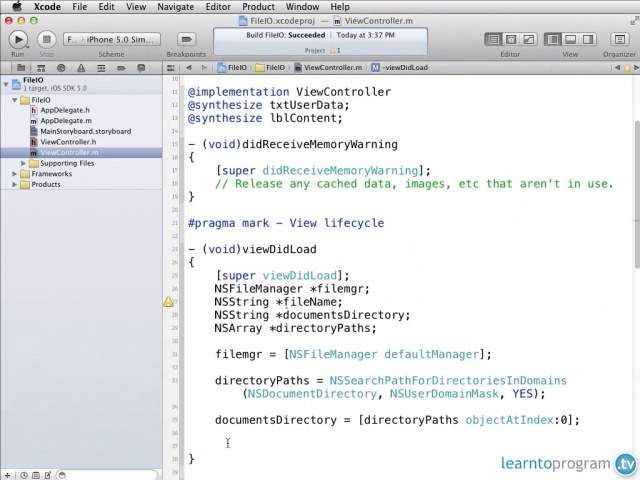
Task: Open the Editor menu
Action: 218,7
